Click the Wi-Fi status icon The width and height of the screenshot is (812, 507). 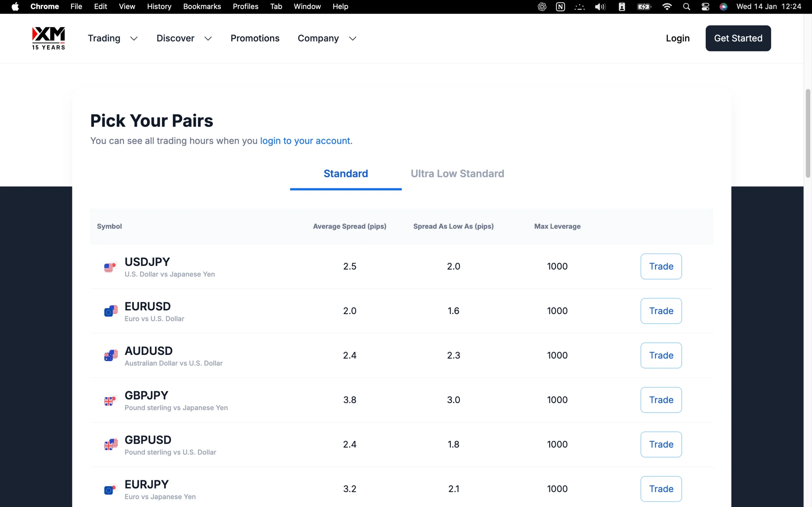coord(667,7)
